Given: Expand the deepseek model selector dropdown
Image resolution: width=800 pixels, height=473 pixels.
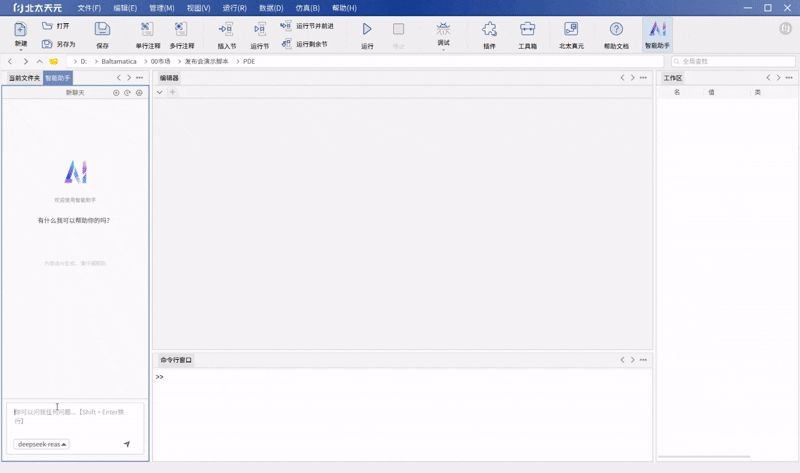Looking at the screenshot, I should coord(42,444).
